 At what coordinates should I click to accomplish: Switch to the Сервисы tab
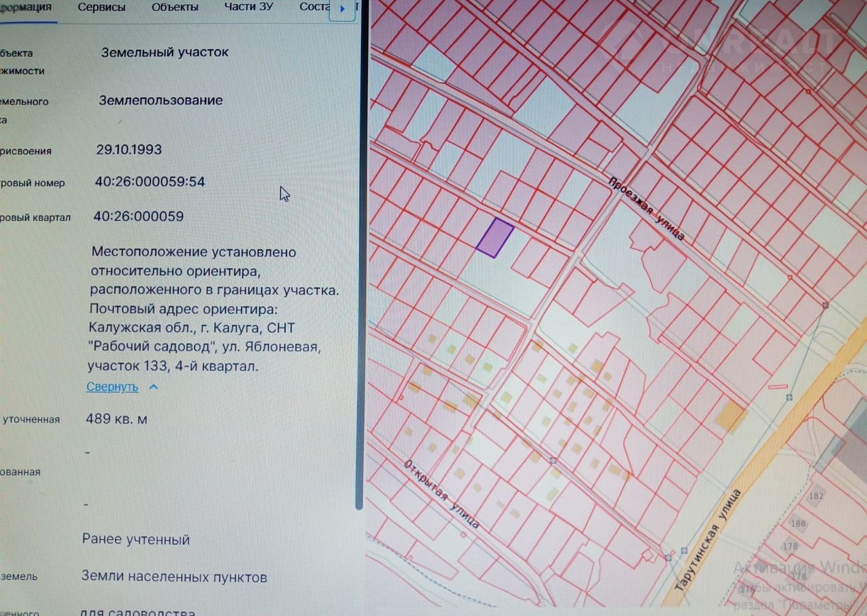click(102, 7)
